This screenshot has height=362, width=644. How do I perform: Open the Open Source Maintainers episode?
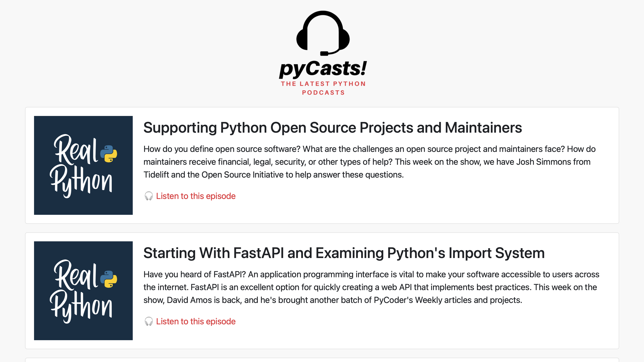click(x=196, y=196)
